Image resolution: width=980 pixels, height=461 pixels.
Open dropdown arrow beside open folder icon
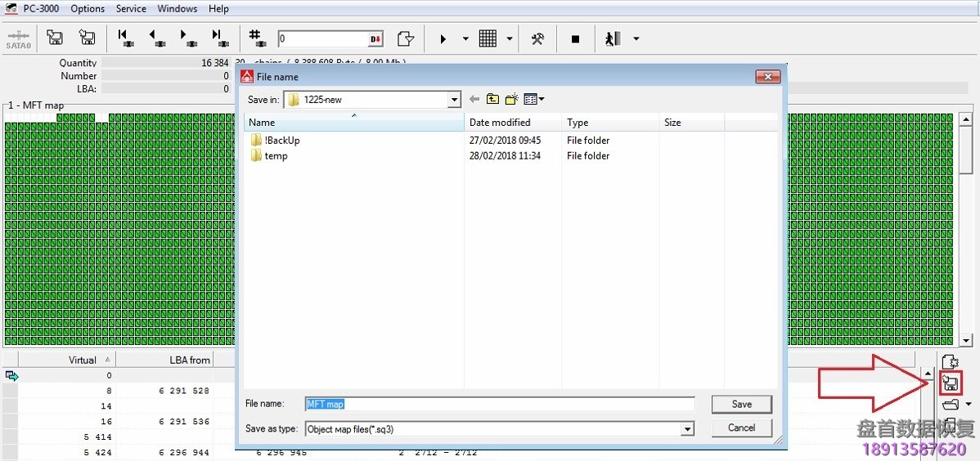pyautogui.click(x=969, y=404)
